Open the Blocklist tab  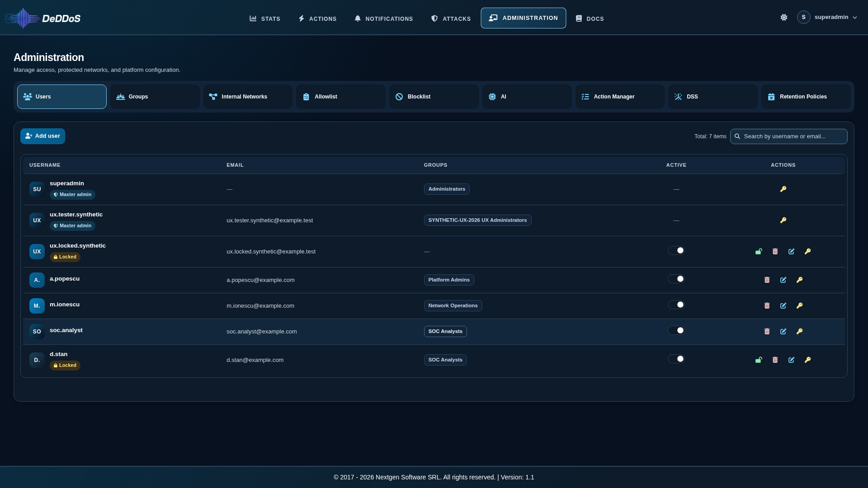pos(434,97)
